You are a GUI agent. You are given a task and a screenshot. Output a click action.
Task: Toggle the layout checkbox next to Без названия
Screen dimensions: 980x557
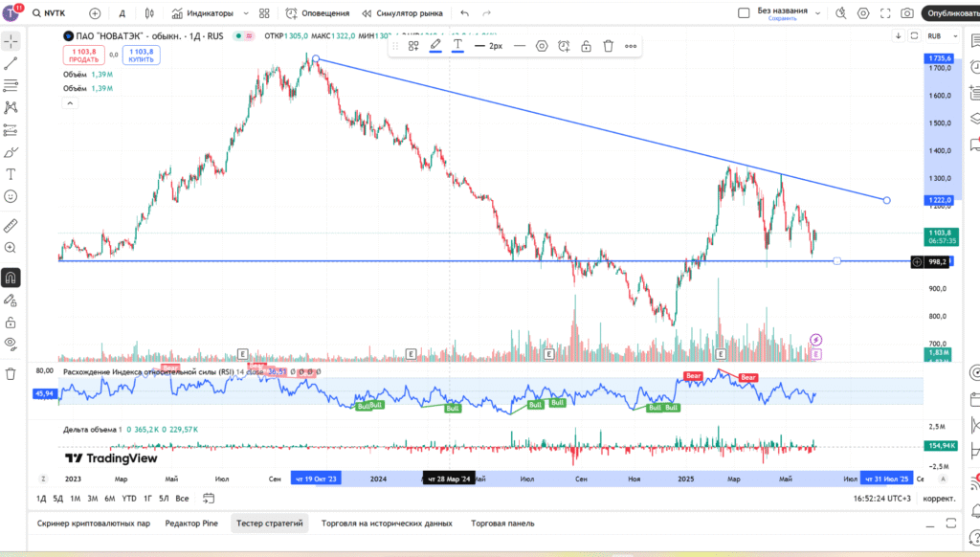point(744,13)
